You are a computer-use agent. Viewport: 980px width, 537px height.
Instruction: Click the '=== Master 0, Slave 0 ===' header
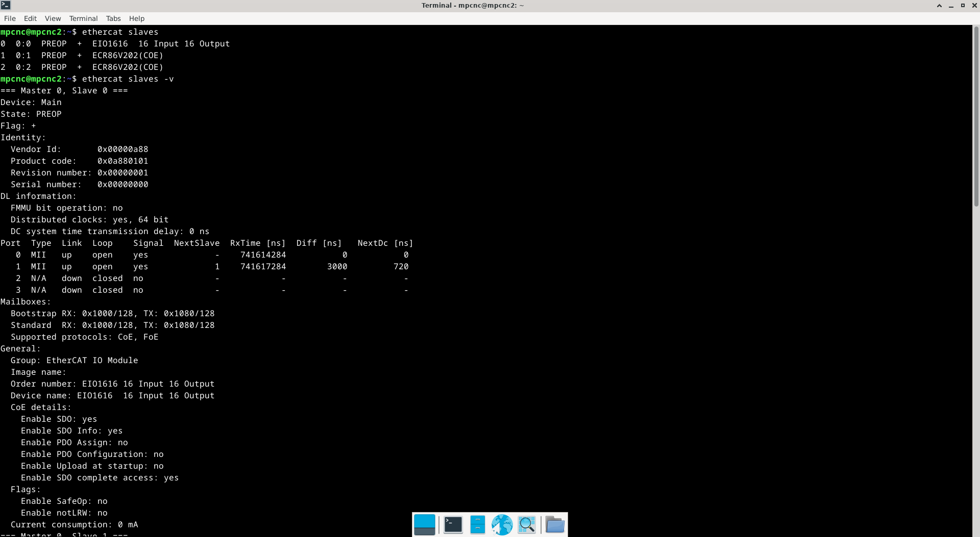pos(64,91)
